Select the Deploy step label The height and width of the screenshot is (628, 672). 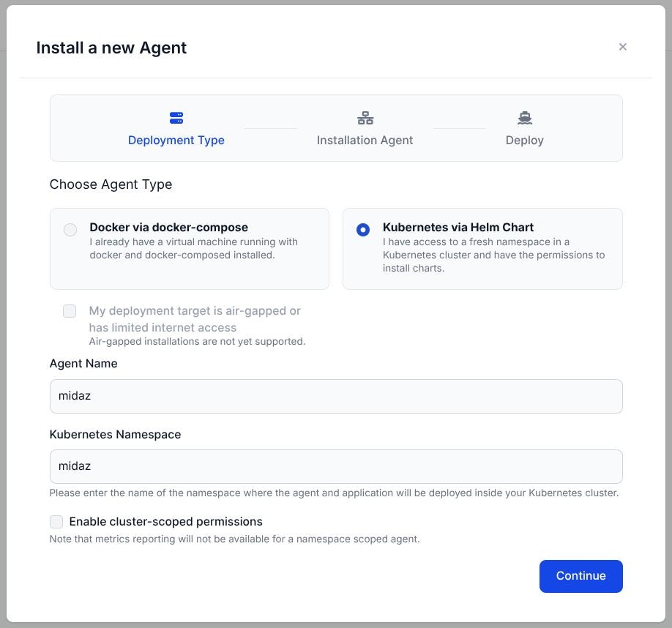click(525, 140)
